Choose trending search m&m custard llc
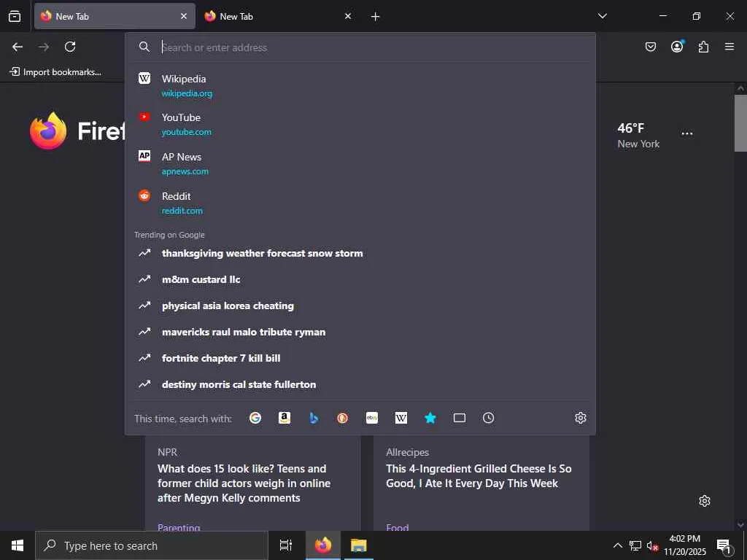Image resolution: width=747 pixels, height=560 pixels. 360,279
